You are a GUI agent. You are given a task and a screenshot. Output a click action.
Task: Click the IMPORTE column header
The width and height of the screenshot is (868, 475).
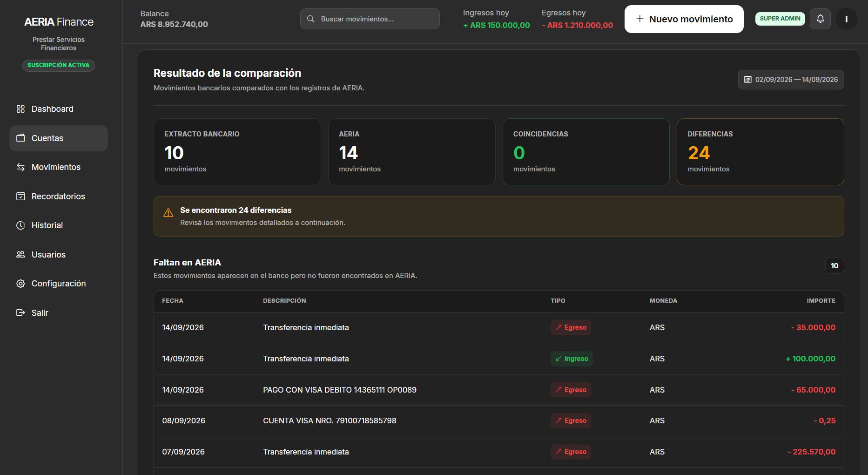821,301
